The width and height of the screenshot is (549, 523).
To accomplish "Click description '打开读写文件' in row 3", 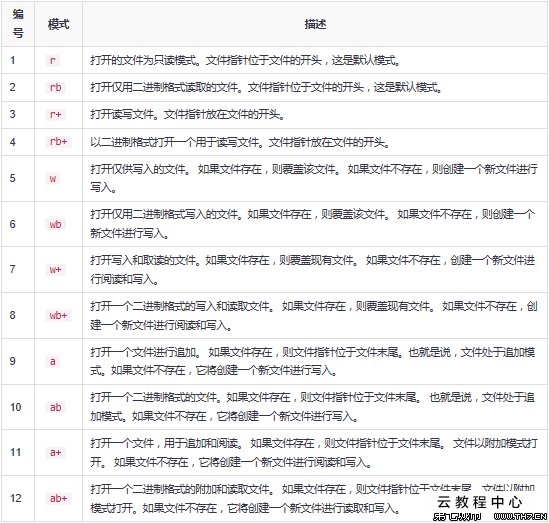I will pos(122,114).
